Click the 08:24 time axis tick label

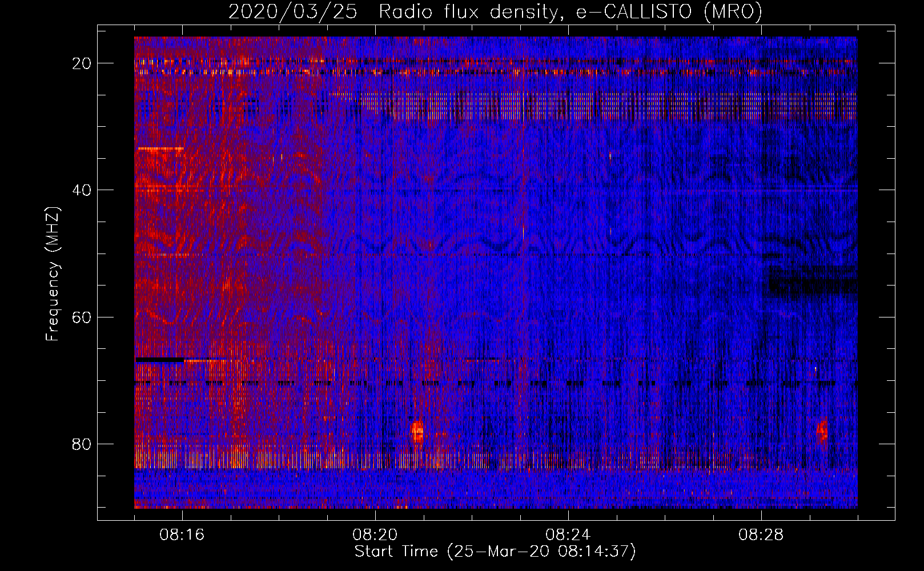pyautogui.click(x=568, y=535)
